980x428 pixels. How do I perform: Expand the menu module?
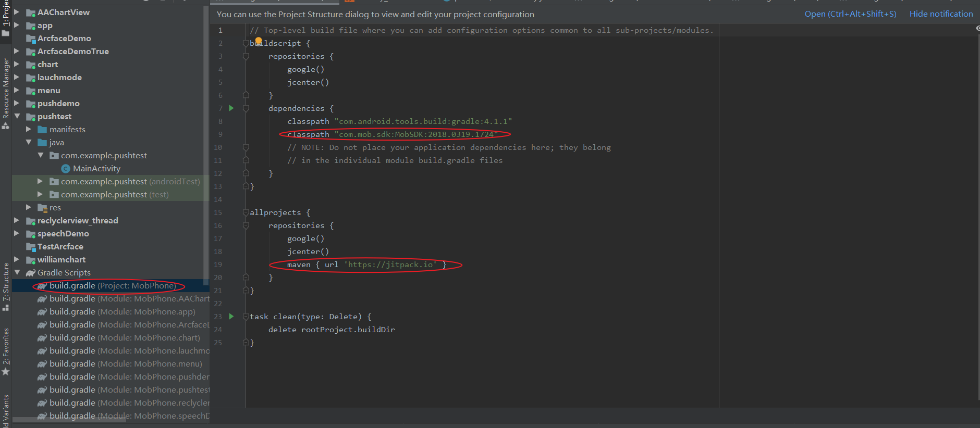pos(17,90)
